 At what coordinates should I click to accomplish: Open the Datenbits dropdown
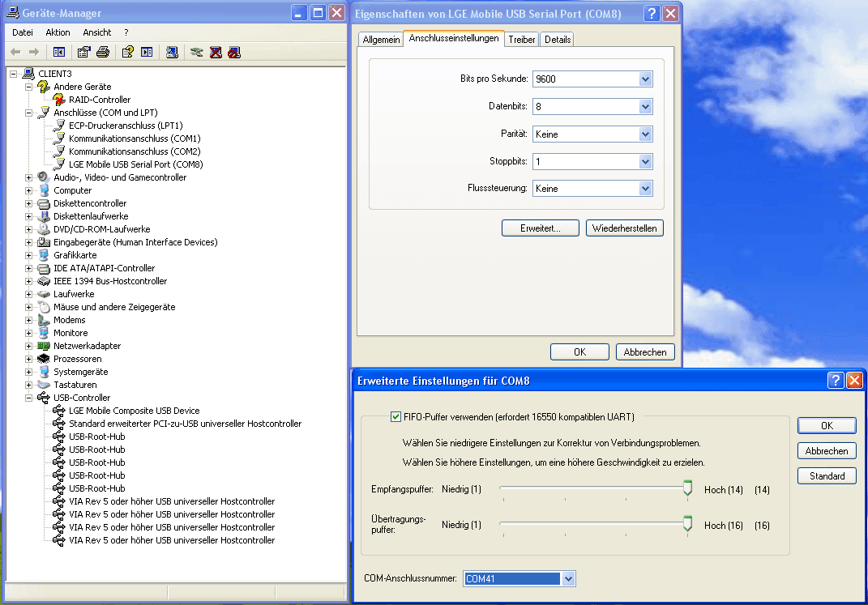coord(645,107)
